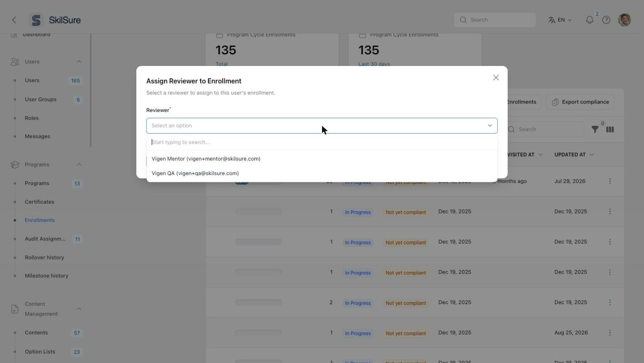The width and height of the screenshot is (644, 363).
Task: Click Export compliance button
Action: (x=580, y=102)
